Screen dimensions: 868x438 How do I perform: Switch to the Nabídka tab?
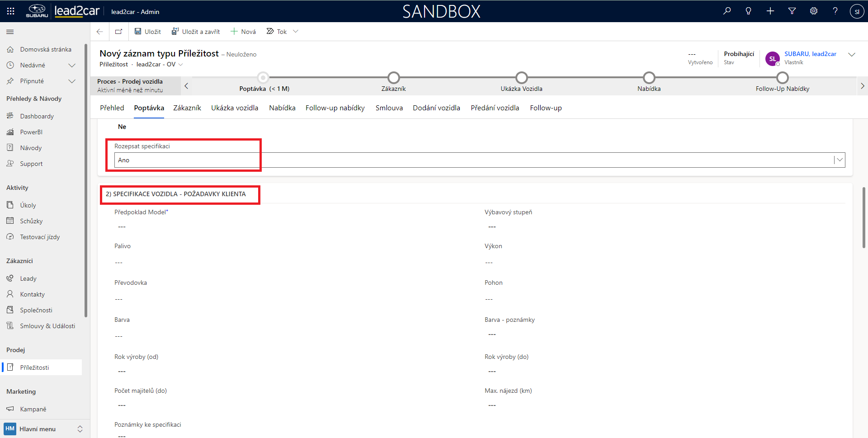click(x=282, y=108)
